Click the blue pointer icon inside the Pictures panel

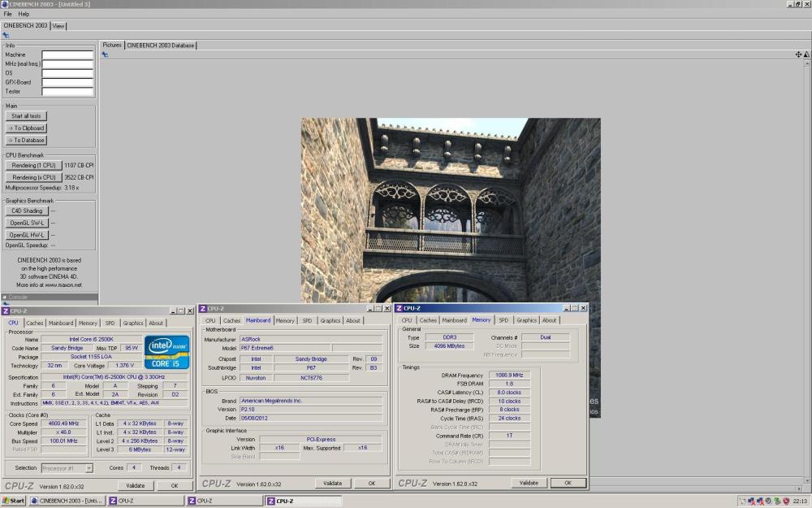pyautogui.click(x=106, y=54)
